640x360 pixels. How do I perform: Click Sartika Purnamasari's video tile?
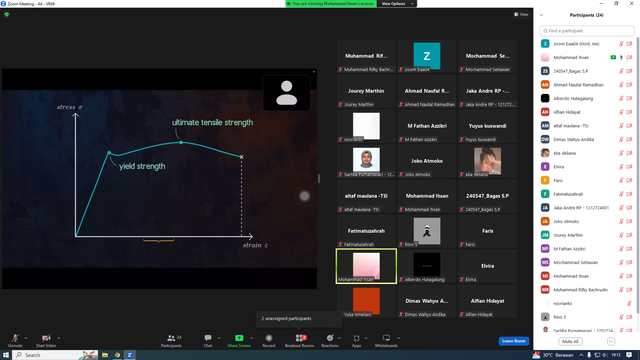tap(366, 161)
